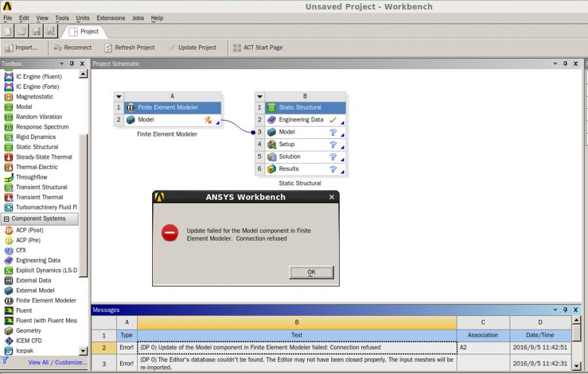Click the Import button
588x374 pixels.
(x=22, y=48)
